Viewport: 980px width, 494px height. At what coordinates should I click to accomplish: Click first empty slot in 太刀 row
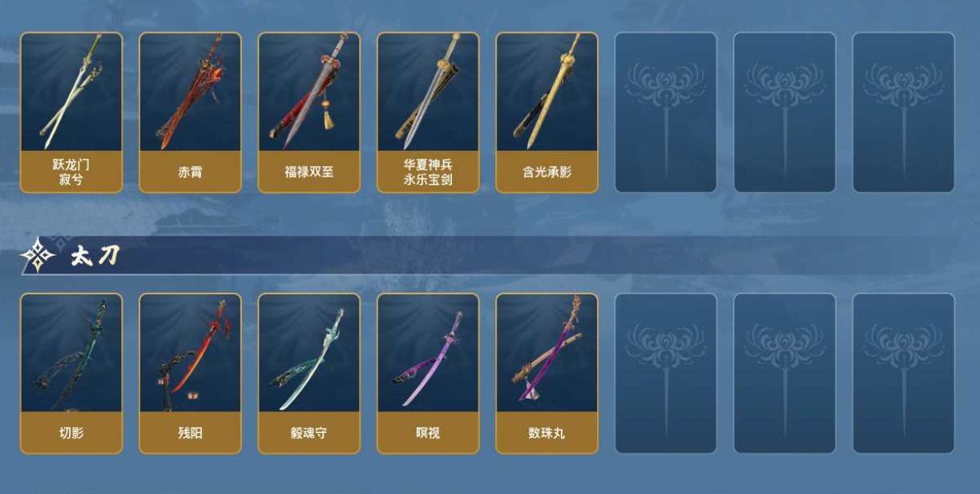point(666,373)
